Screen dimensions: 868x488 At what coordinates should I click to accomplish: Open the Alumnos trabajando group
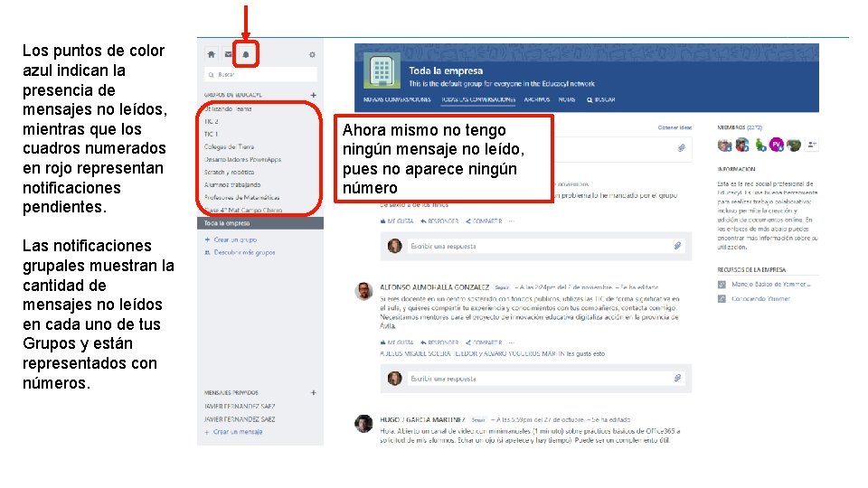(232, 184)
